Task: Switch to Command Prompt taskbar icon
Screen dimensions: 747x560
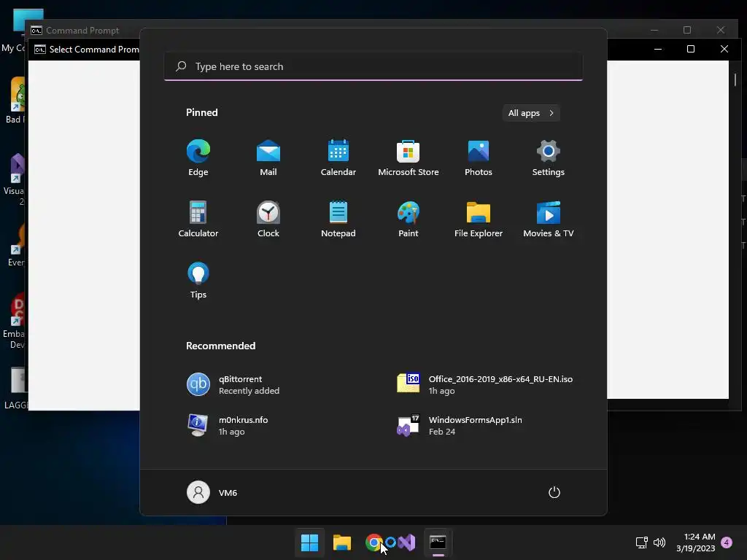Action: (x=438, y=542)
